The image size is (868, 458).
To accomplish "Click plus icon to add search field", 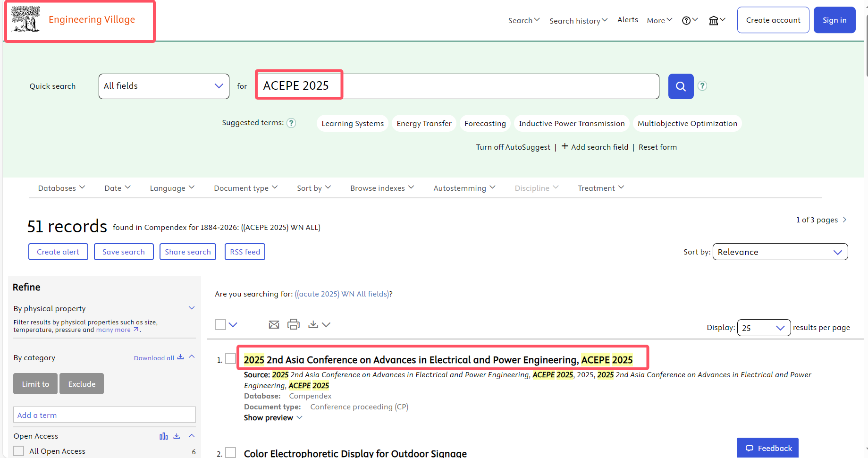I will pyautogui.click(x=565, y=146).
